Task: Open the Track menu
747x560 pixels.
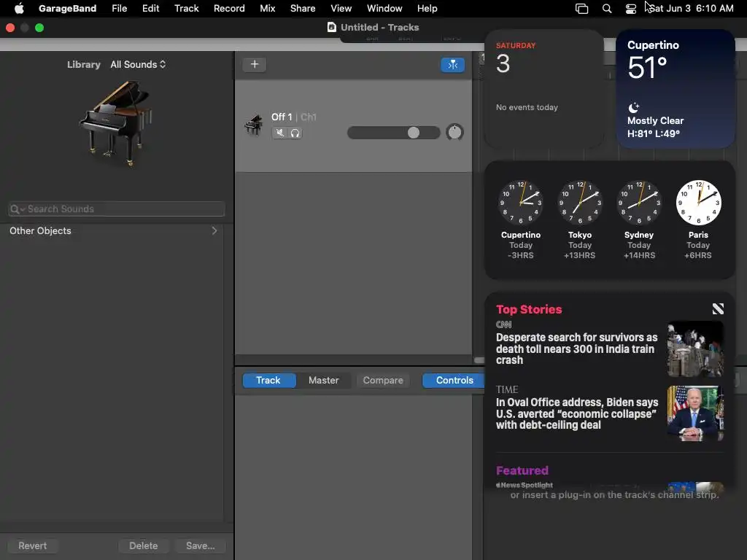Action: (186, 8)
